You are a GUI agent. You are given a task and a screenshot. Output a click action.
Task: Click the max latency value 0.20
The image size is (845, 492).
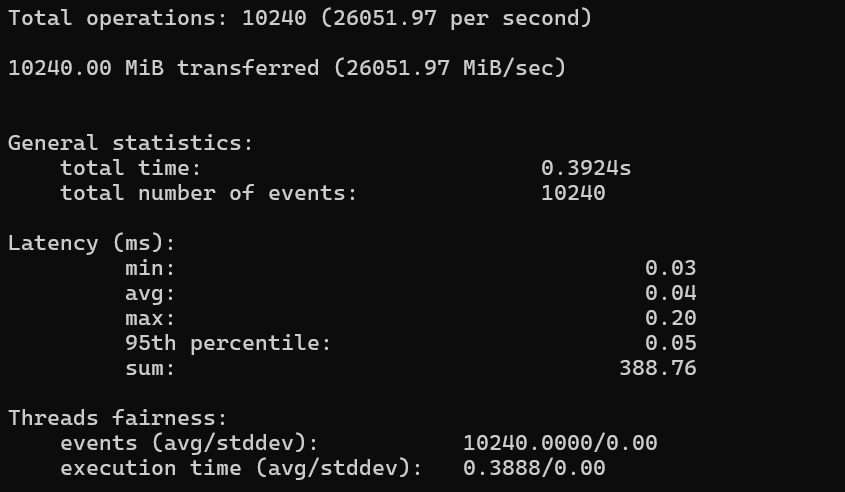pyautogui.click(x=670, y=318)
